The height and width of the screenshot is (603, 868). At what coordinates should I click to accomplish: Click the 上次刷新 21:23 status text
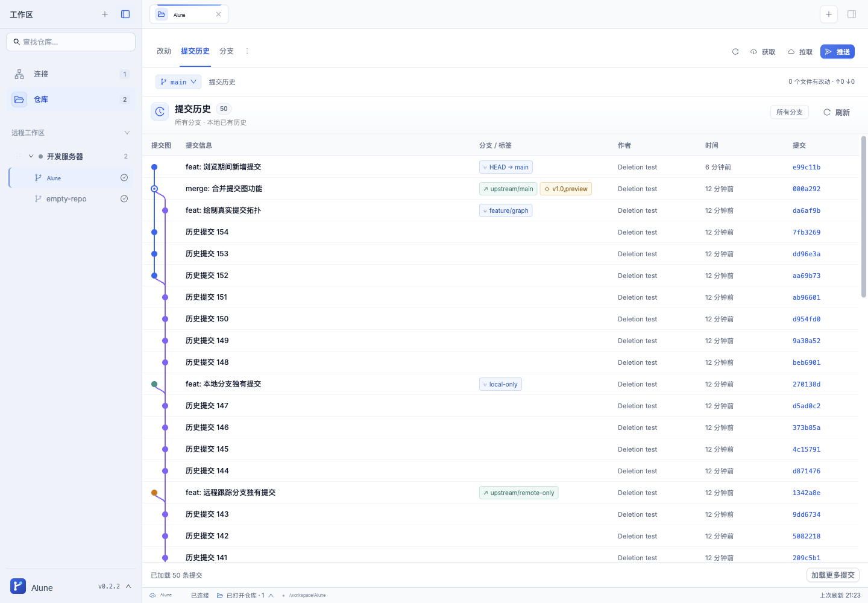pos(840,595)
